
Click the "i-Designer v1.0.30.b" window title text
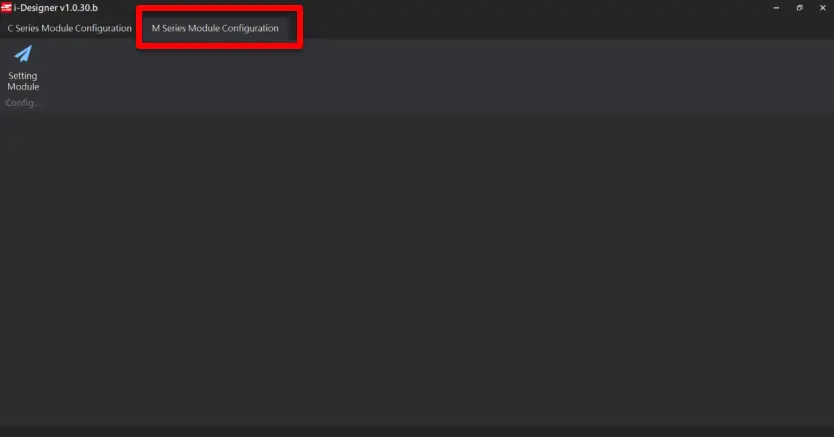pos(56,8)
